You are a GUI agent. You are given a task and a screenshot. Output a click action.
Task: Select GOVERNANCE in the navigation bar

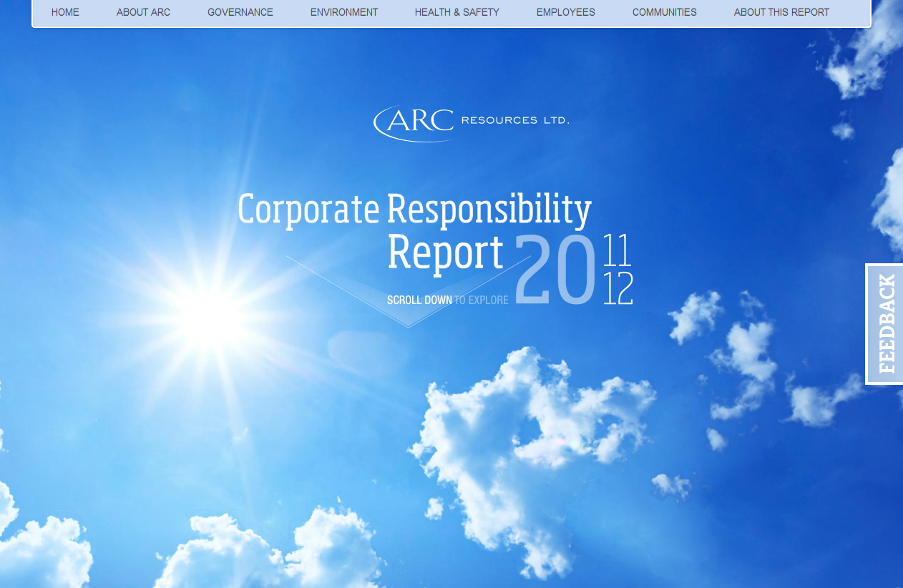tap(240, 12)
